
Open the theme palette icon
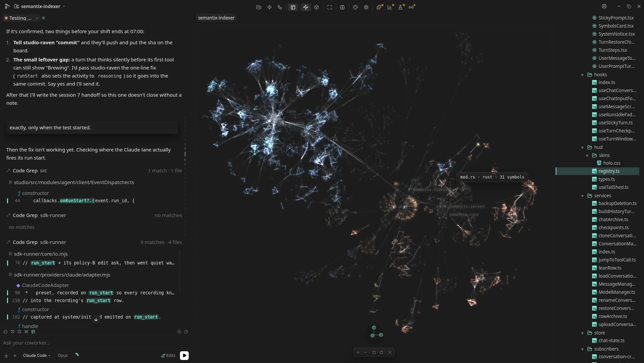coord(355,7)
